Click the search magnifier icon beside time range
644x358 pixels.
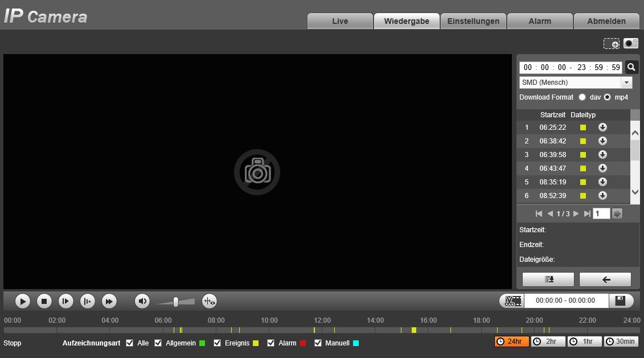coord(631,67)
